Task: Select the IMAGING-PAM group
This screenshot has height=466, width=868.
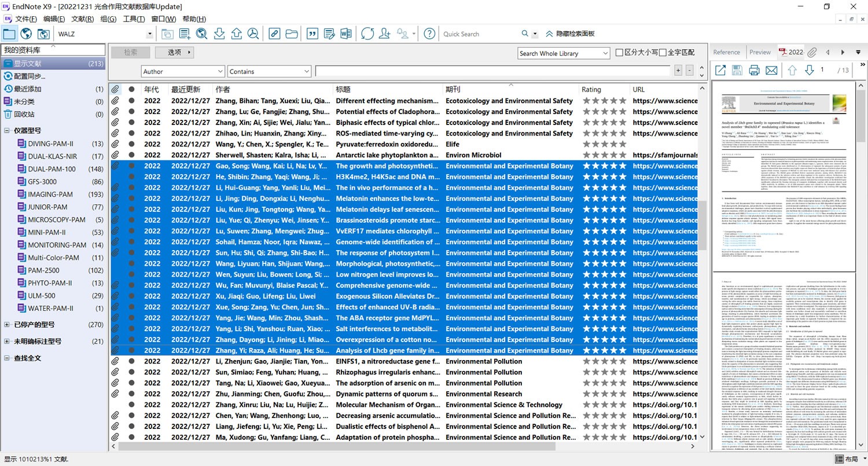Action: click(50, 195)
